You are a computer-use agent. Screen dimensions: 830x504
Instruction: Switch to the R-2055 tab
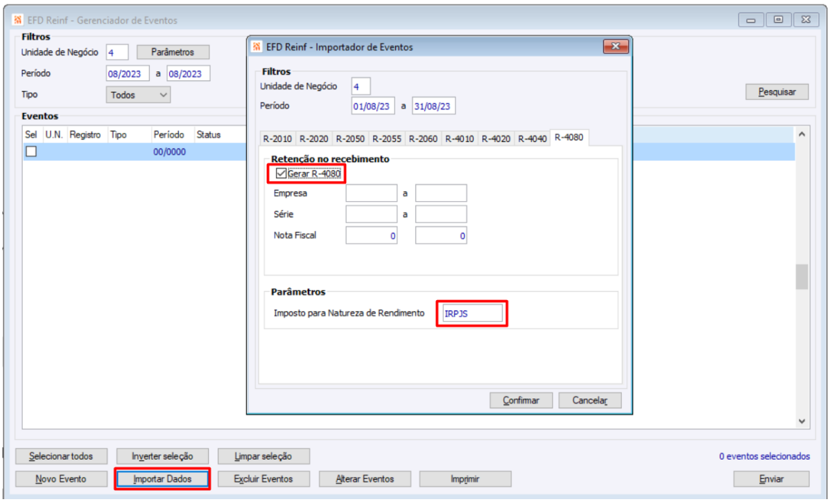pyautogui.click(x=387, y=139)
